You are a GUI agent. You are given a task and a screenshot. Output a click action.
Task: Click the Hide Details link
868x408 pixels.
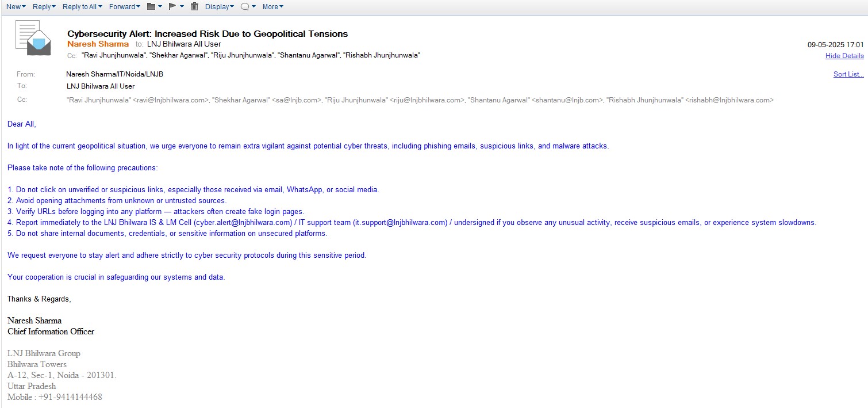pos(844,56)
